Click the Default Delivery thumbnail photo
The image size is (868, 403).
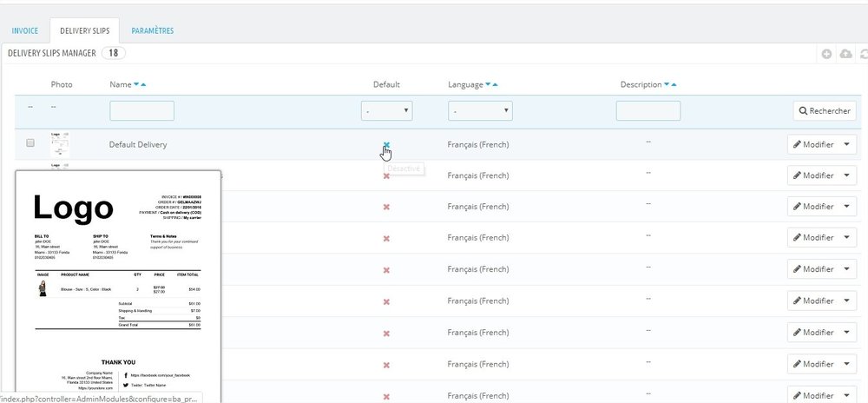point(60,144)
